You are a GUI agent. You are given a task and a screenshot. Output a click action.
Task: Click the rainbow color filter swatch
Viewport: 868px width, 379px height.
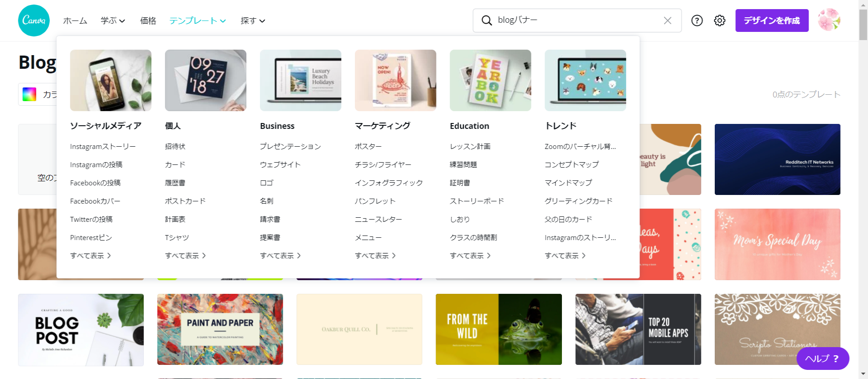coord(29,94)
